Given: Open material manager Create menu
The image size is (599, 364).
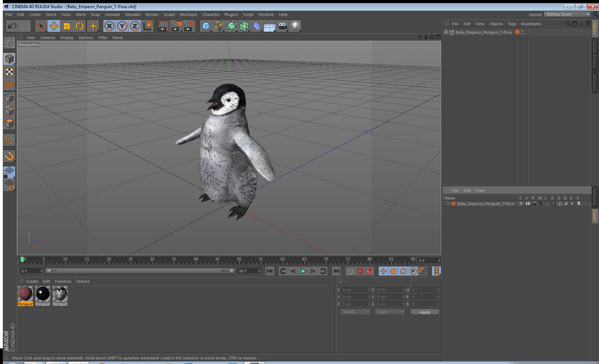Looking at the screenshot, I should pos(32,281).
